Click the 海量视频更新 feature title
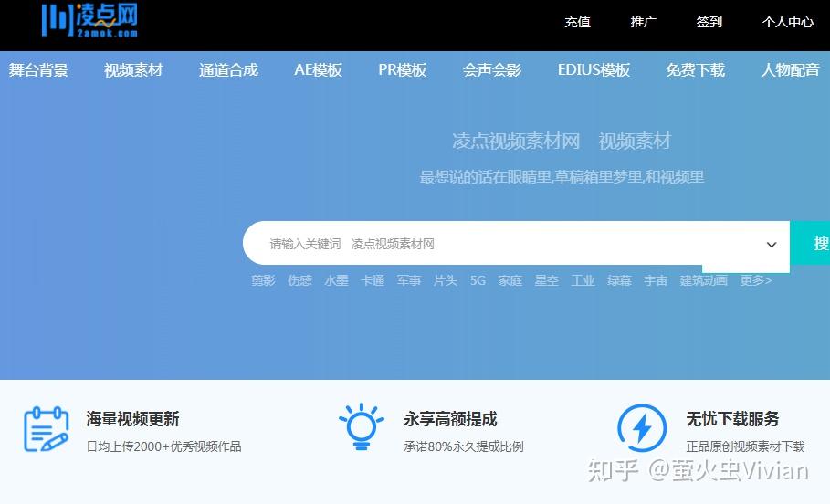This screenshot has width=830, height=504. [x=133, y=419]
